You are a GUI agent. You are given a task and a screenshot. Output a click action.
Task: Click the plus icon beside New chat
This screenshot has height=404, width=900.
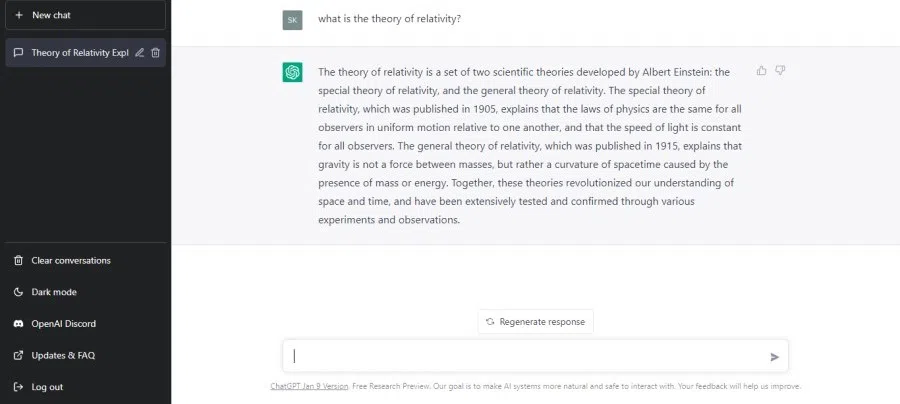tap(18, 15)
